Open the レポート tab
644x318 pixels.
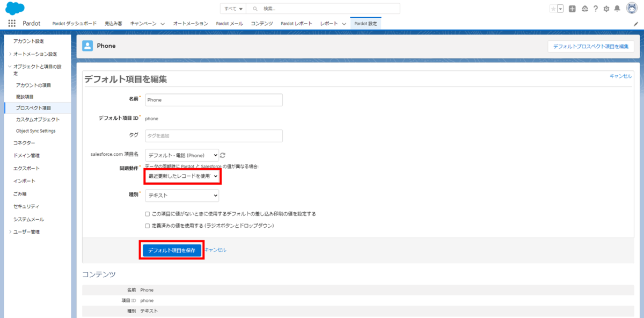pyautogui.click(x=329, y=24)
